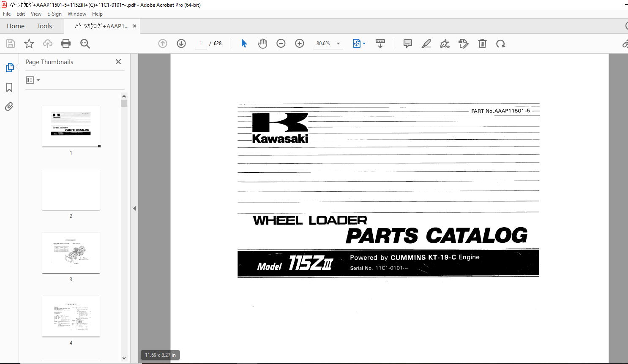This screenshot has height=364, width=628.
Task: Select page 3 thumbnail
Action: click(x=71, y=253)
